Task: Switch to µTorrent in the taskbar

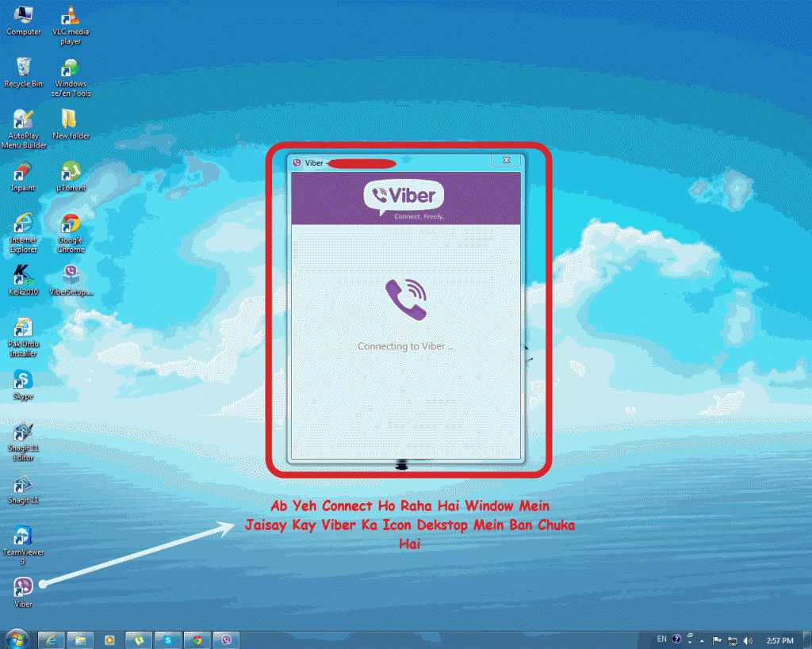Action: [x=139, y=640]
